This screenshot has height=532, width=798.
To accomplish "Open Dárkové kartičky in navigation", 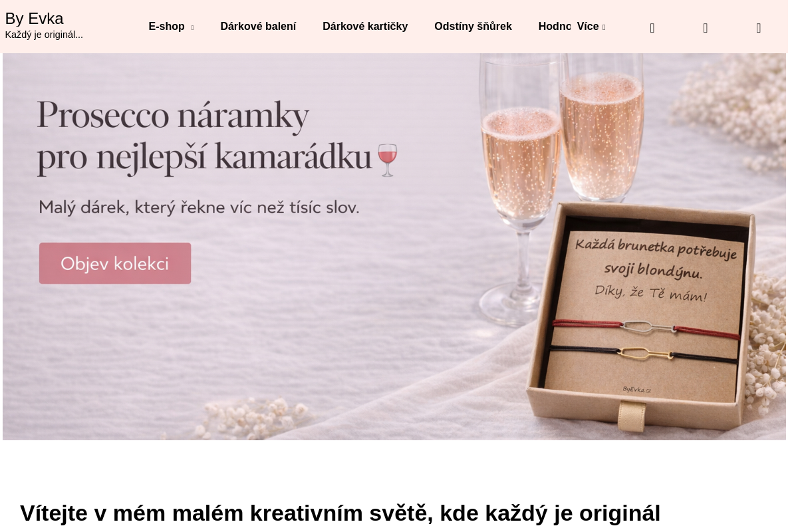I will click(365, 27).
